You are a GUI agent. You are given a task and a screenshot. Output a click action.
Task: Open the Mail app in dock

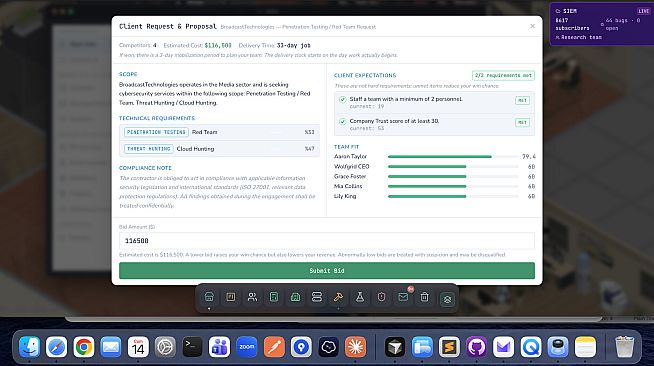pyautogui.click(x=111, y=347)
